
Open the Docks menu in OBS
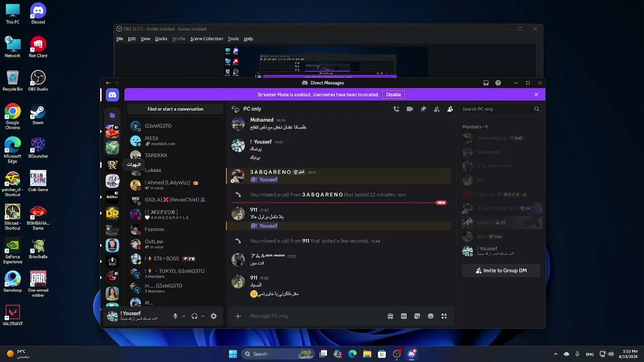(161, 39)
